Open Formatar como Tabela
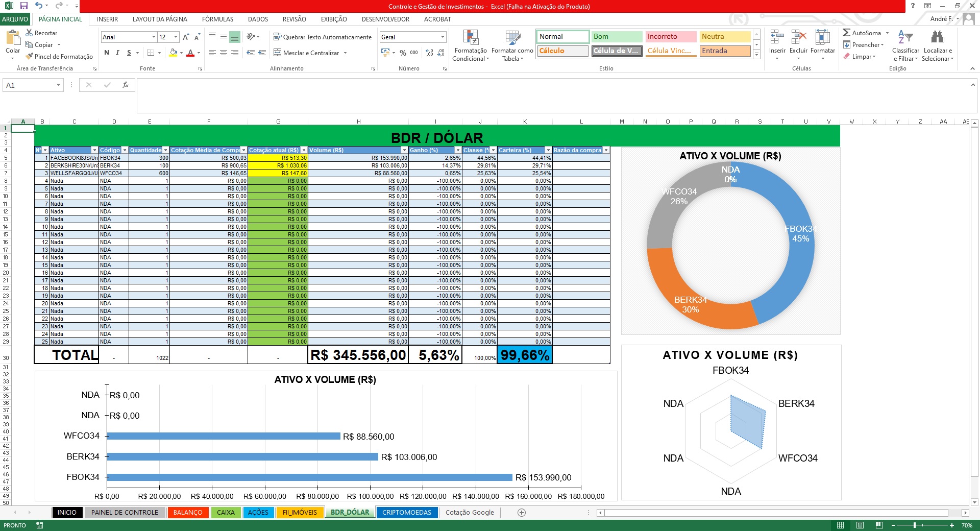Viewport: 980px width, 531px height. pos(512,45)
